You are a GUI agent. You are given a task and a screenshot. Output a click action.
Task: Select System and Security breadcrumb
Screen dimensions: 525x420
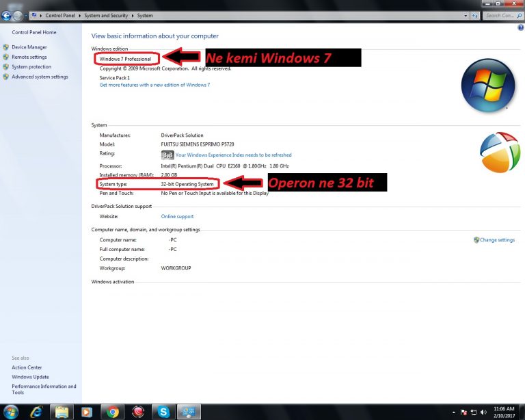tap(106, 16)
